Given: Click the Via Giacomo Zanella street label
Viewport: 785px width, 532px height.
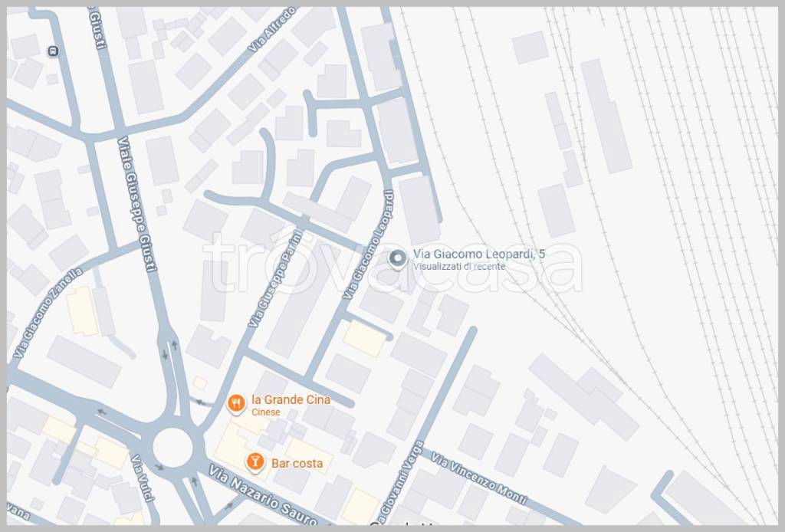Looking at the screenshot, I should click(47, 313).
